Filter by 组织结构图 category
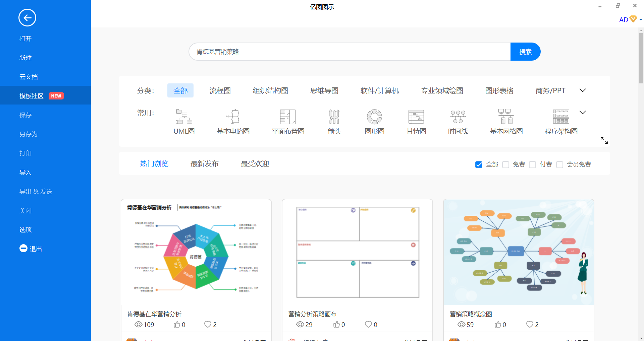 tap(270, 90)
